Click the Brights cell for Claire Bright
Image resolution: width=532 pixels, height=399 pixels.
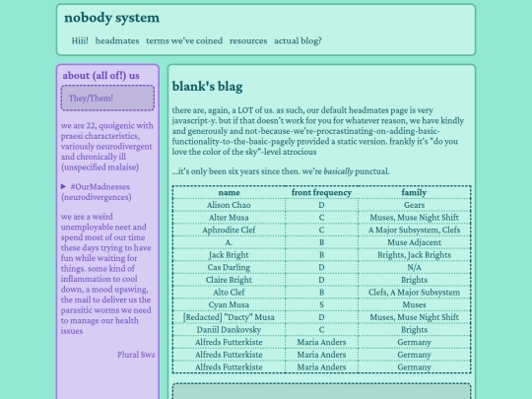(414, 280)
